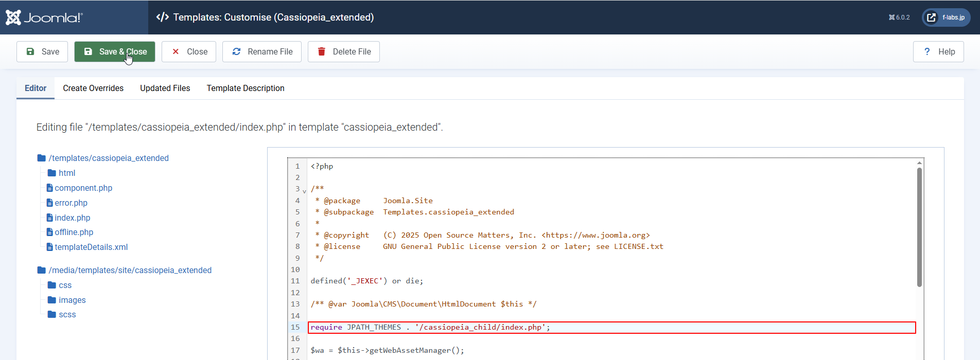The image size is (980, 360).
Task: Expand the scss folder
Action: (62, 314)
